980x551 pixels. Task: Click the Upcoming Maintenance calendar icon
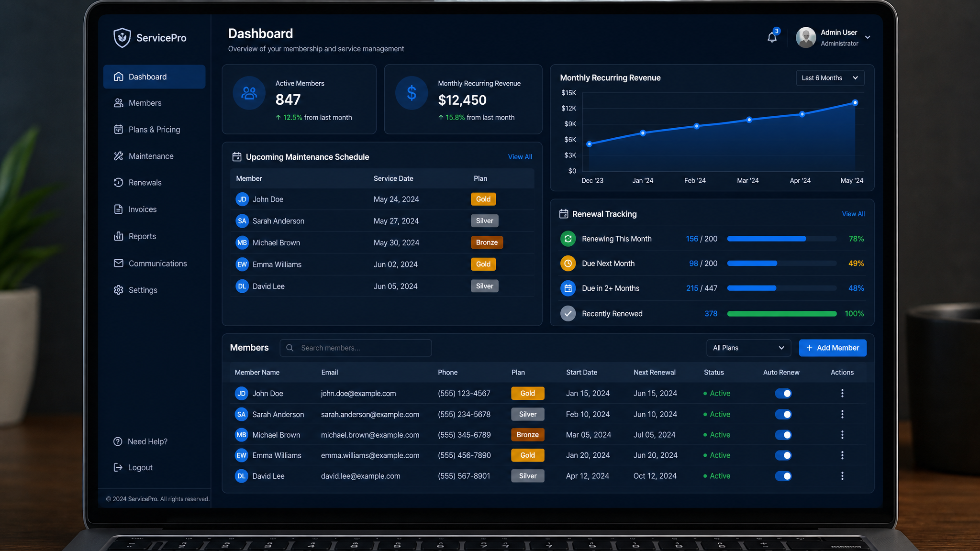(x=237, y=157)
